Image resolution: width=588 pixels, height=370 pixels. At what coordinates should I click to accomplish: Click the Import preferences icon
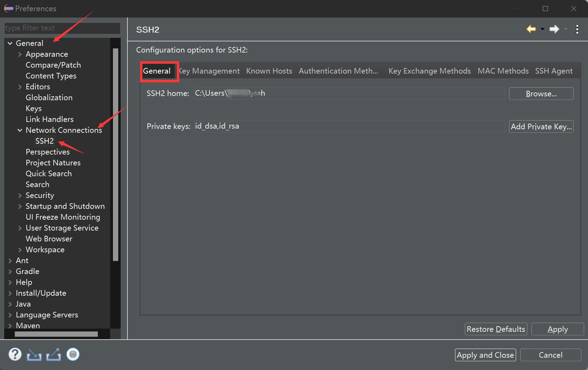pos(34,355)
